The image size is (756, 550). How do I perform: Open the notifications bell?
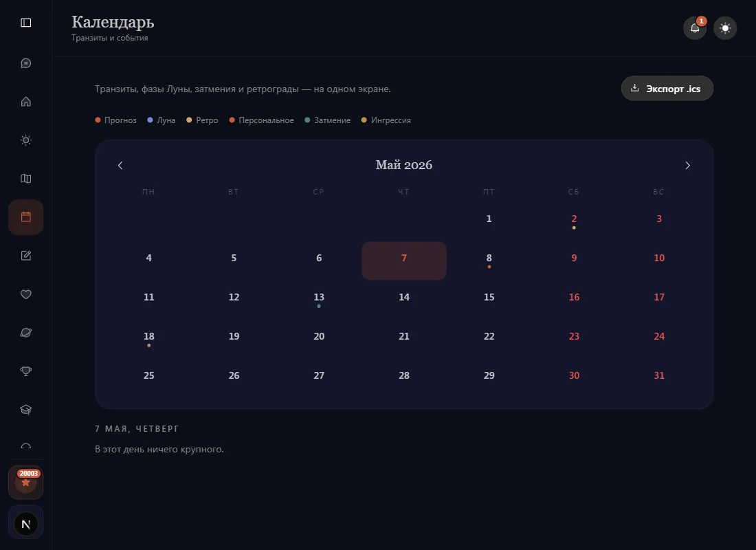click(x=695, y=28)
